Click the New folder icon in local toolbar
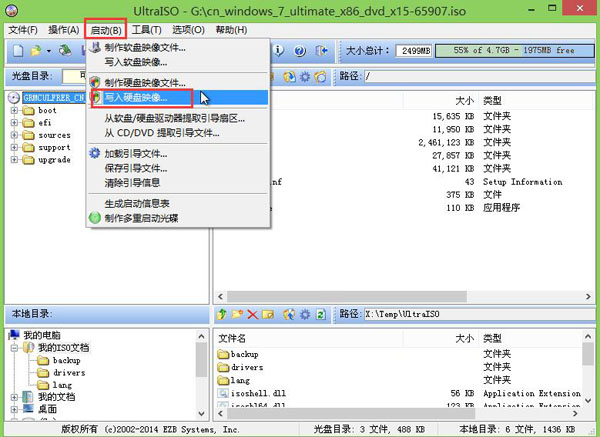The width and height of the screenshot is (600, 437). point(237,315)
